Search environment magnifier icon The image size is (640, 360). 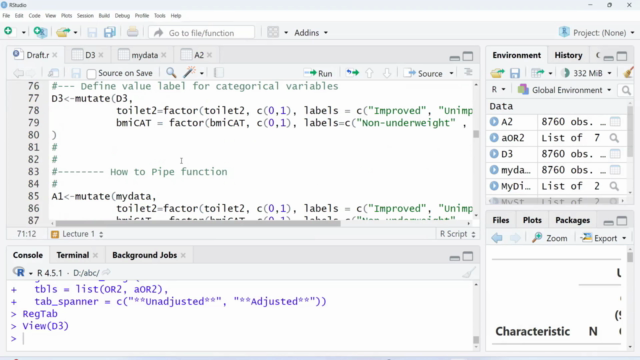pos(626,90)
